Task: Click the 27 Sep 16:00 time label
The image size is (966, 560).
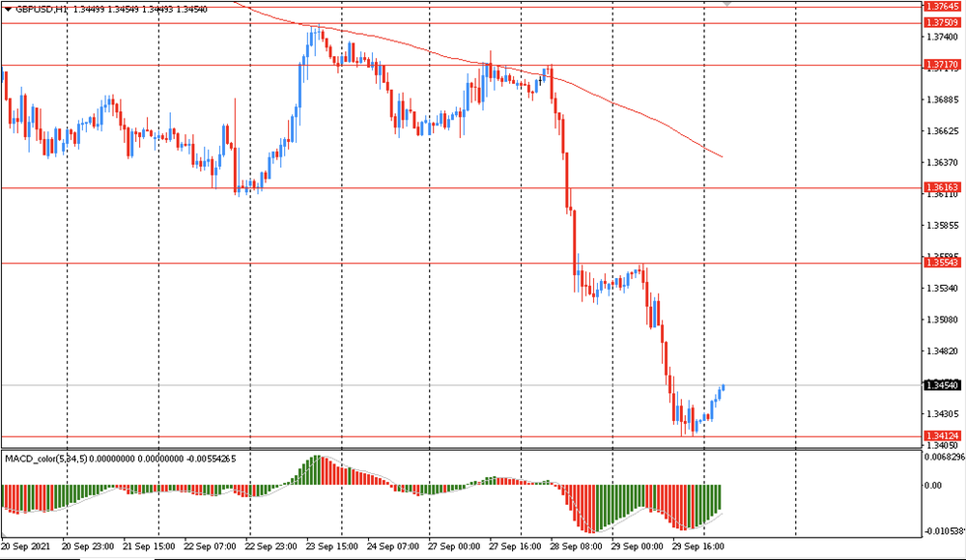Action: (515, 546)
